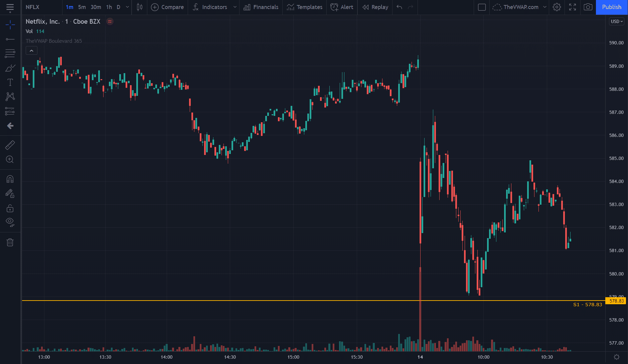The image size is (628, 364).
Task: Toggle Stay in Drawing Mode pencil-lock
Action: pyautogui.click(x=10, y=194)
